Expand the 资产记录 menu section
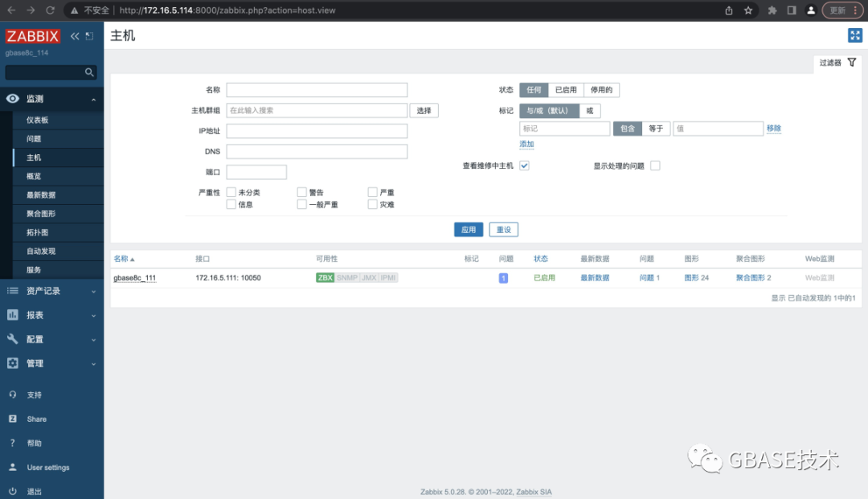 [x=93, y=292]
